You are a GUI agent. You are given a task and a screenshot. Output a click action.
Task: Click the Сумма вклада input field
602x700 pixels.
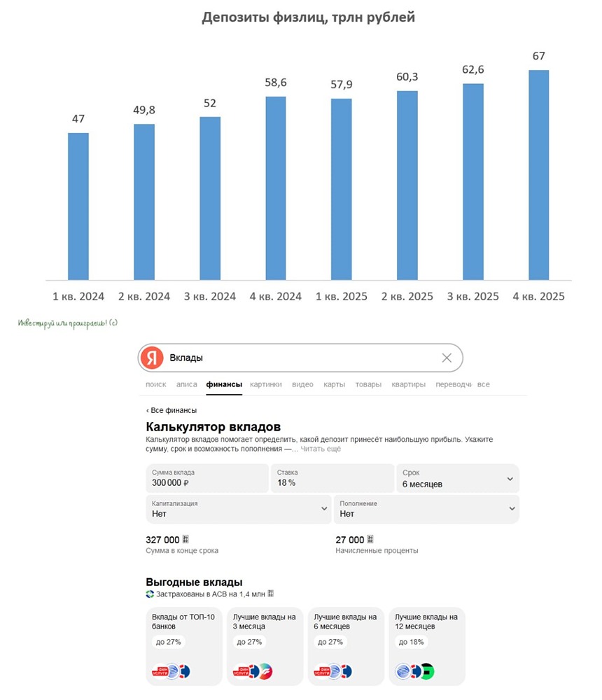206,479
